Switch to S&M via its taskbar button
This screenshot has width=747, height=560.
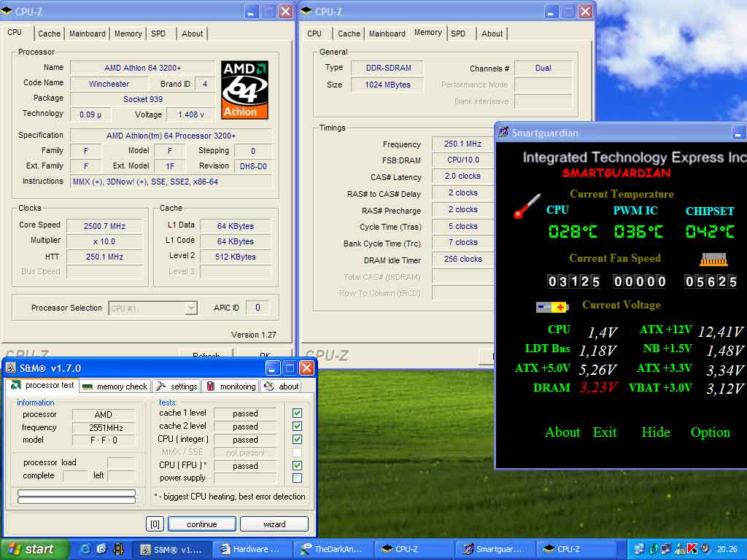(x=171, y=549)
